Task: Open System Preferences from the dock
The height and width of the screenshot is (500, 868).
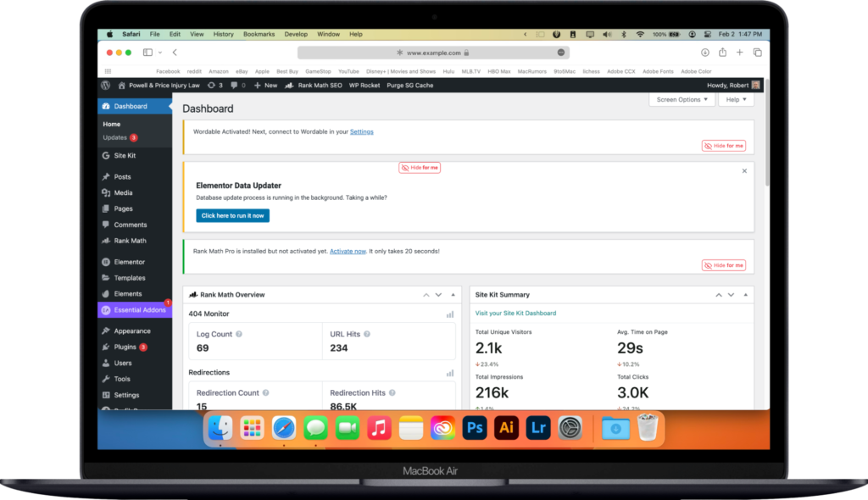Action: coord(570,429)
